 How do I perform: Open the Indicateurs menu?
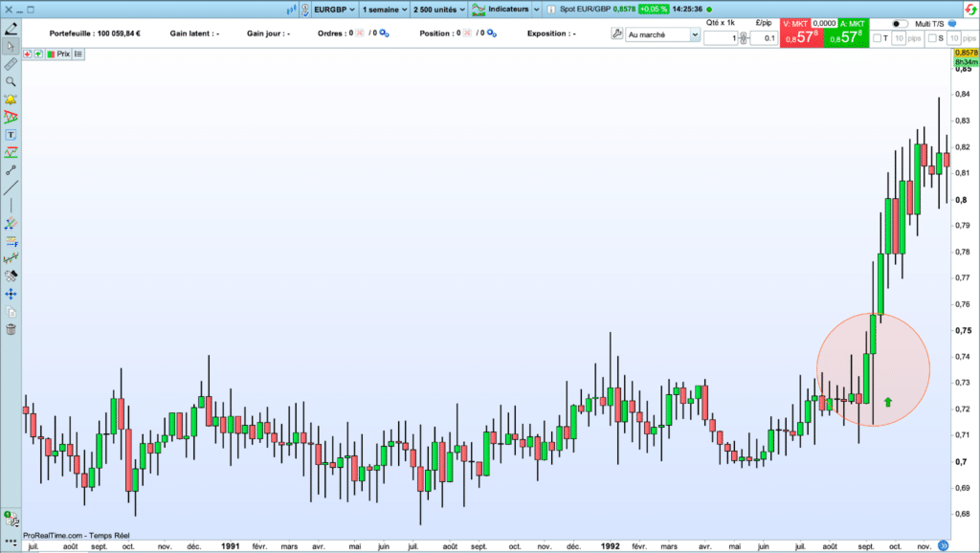506,9
